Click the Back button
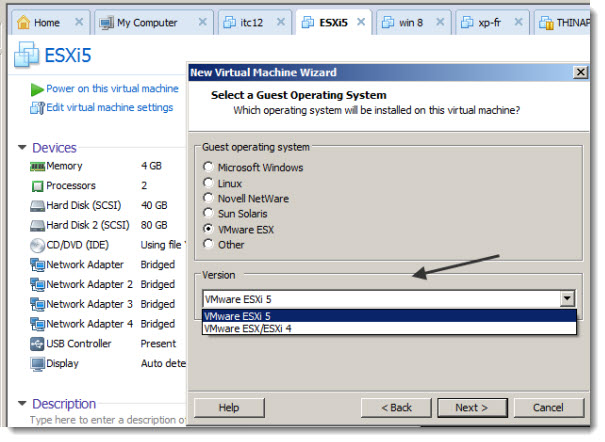The height and width of the screenshot is (442, 605). pyautogui.click(x=396, y=408)
